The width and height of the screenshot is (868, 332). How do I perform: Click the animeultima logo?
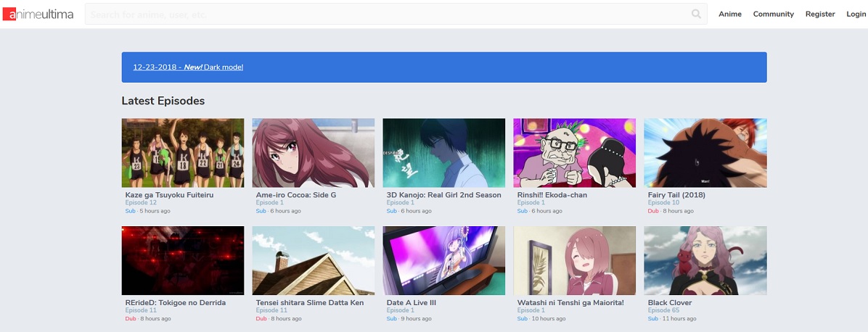pos(38,14)
